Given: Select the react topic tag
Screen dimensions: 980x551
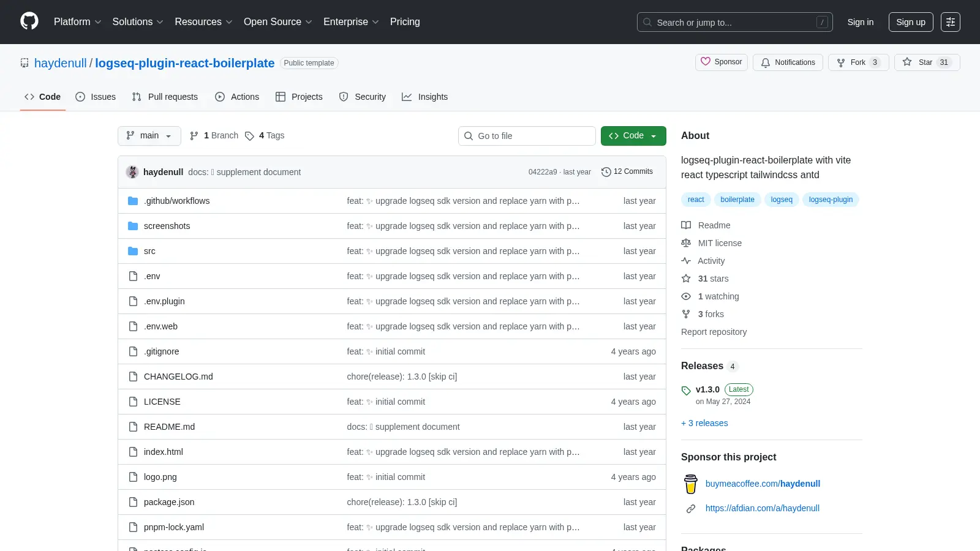Looking at the screenshot, I should 696,200.
